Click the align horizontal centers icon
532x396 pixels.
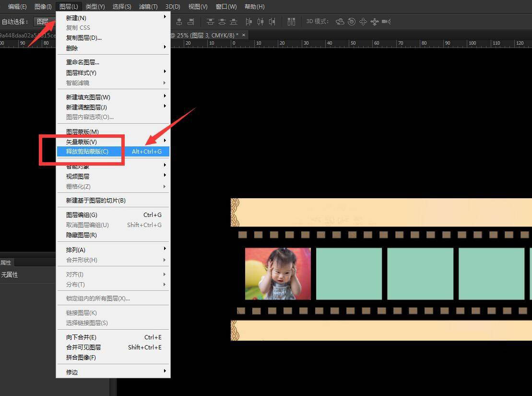179,22
